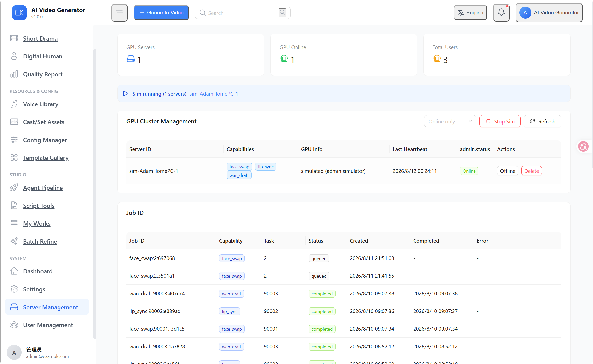Click job face_swap:2:697068 row ID
The image size is (593, 364).
tap(152, 258)
